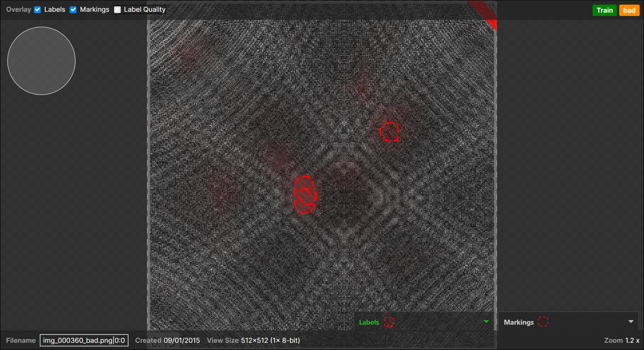Click the Filename input field

point(84,341)
